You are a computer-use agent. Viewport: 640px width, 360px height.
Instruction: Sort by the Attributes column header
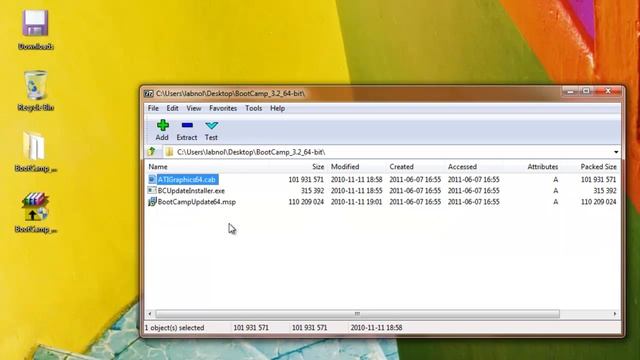click(542, 167)
